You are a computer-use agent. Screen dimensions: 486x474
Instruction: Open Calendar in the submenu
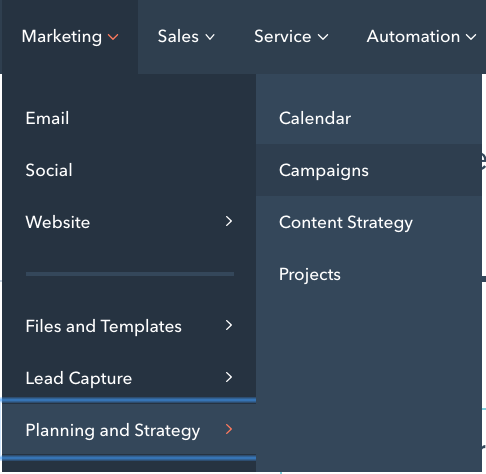tap(369, 118)
